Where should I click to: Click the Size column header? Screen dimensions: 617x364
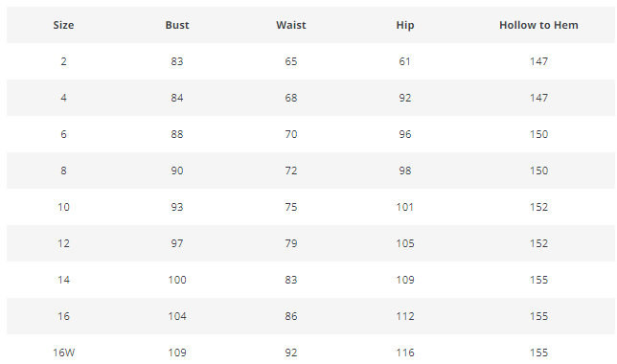pyautogui.click(x=63, y=25)
